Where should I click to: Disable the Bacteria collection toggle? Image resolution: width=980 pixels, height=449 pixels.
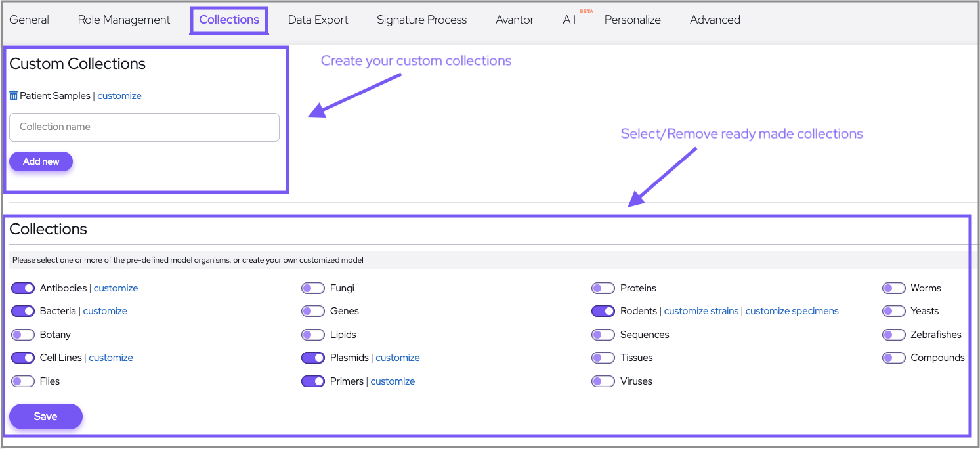pos(23,311)
